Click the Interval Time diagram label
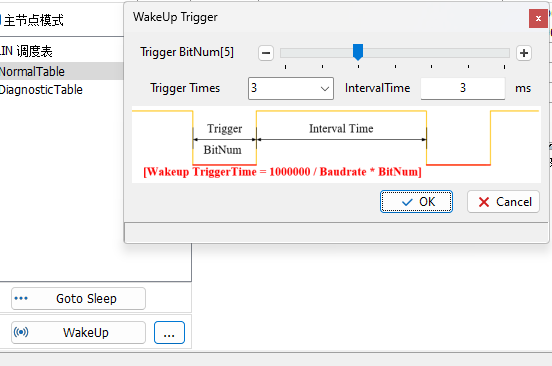Viewport: 552px width, 366px height. tap(341, 128)
